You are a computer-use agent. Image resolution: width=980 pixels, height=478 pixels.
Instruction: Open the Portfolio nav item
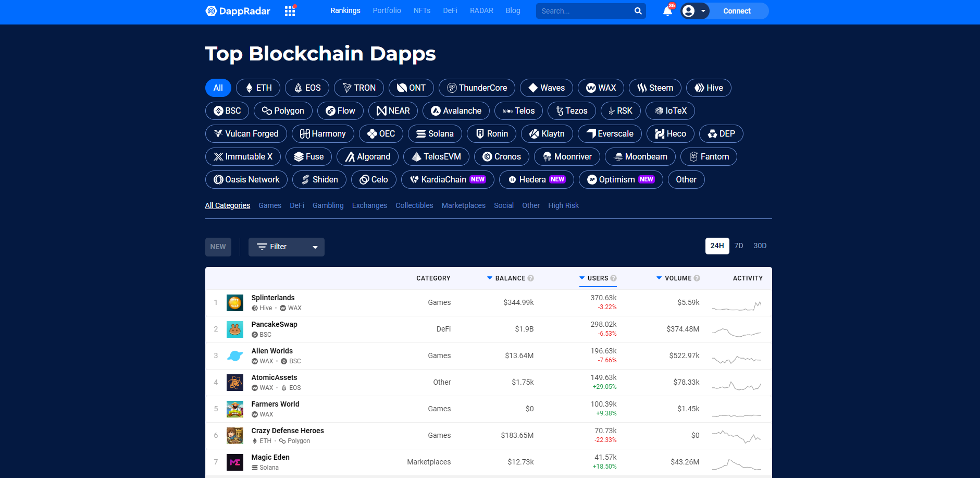click(387, 10)
